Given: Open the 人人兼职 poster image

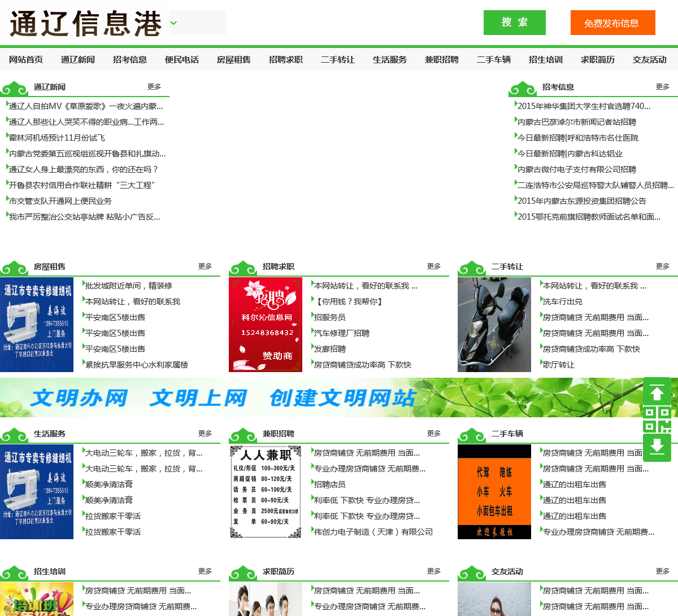Looking at the screenshot, I should tap(266, 492).
